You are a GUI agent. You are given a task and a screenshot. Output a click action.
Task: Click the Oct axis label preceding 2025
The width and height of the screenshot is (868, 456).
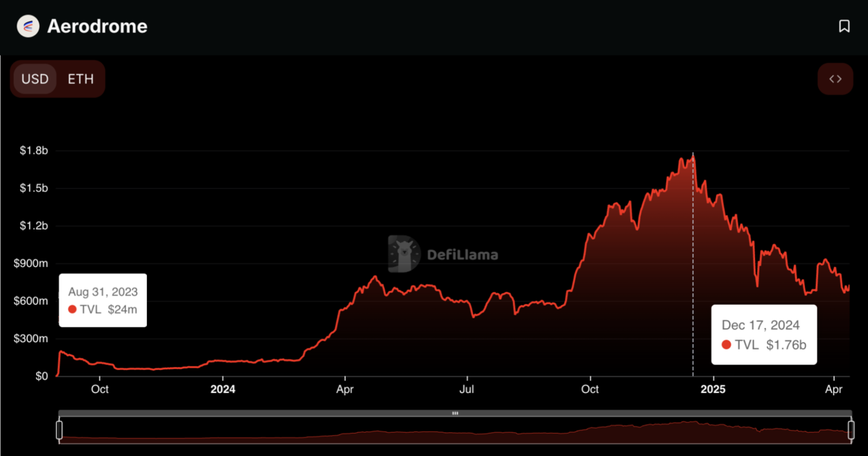590,389
